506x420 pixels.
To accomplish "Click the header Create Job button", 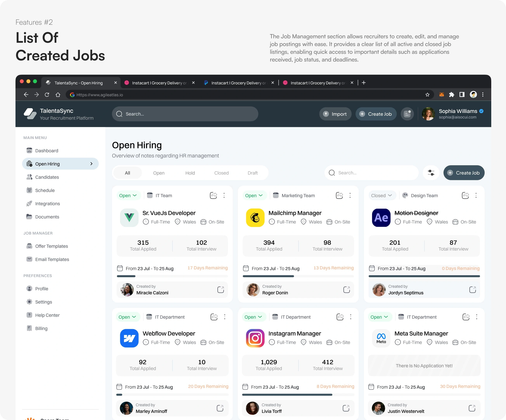I will pos(376,114).
